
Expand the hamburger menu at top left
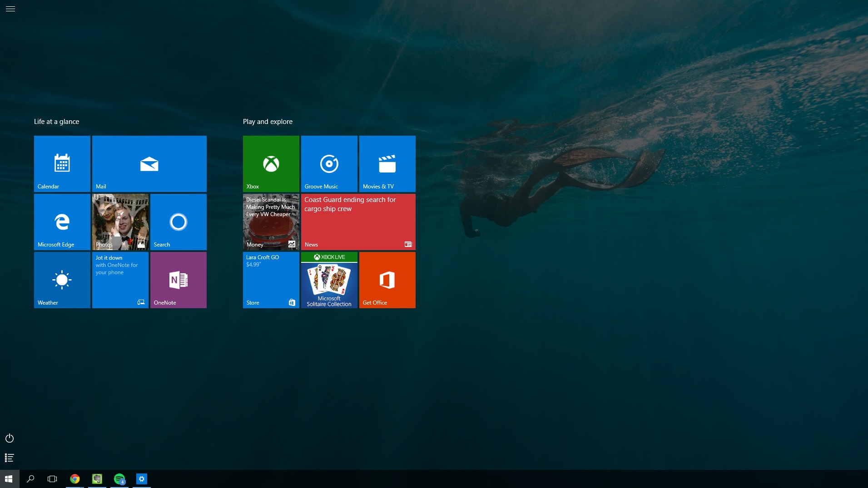click(10, 9)
